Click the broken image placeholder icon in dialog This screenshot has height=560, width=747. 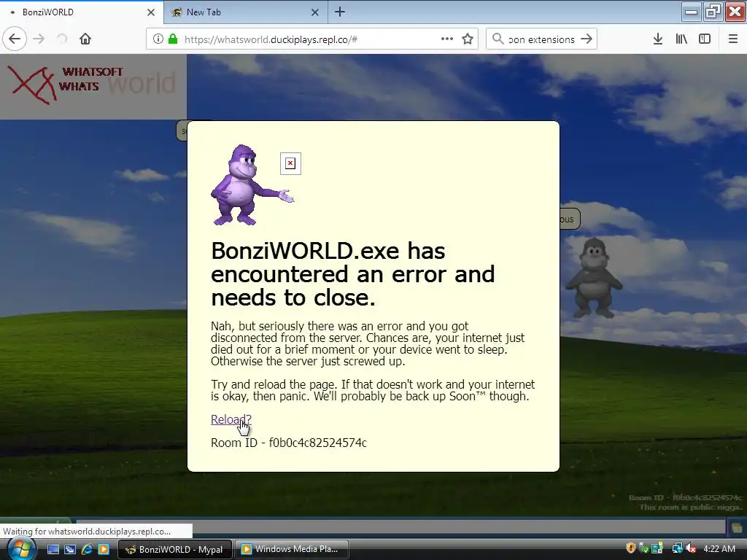pyautogui.click(x=290, y=164)
